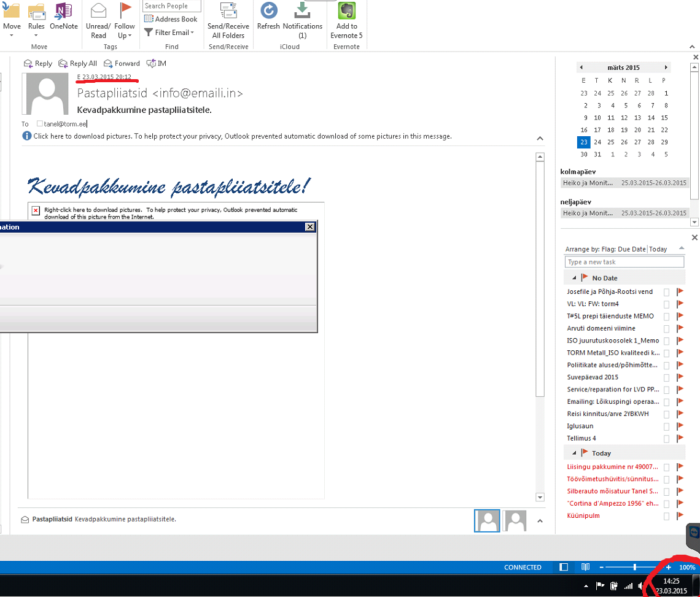Send message to OneNote
Image resolution: width=700 pixels, height=597 pixels.
[x=63, y=11]
